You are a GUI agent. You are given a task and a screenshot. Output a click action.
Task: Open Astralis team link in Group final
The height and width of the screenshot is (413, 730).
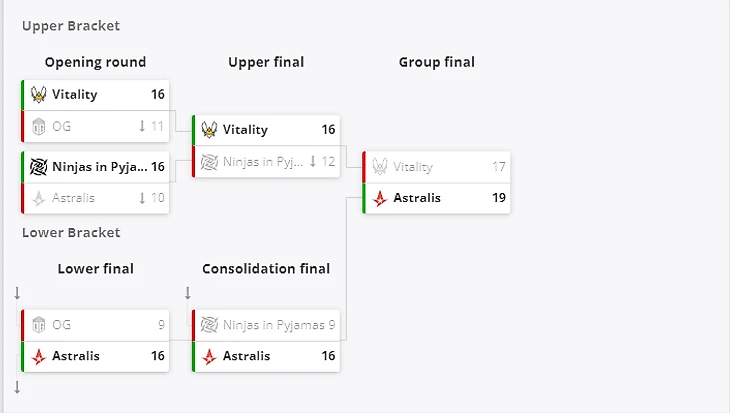tap(417, 198)
